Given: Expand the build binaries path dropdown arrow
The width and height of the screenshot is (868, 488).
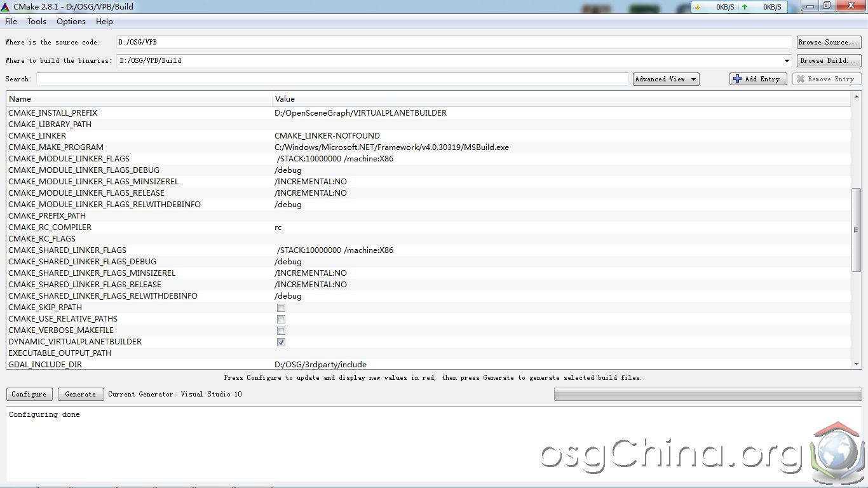Looking at the screenshot, I should point(787,61).
